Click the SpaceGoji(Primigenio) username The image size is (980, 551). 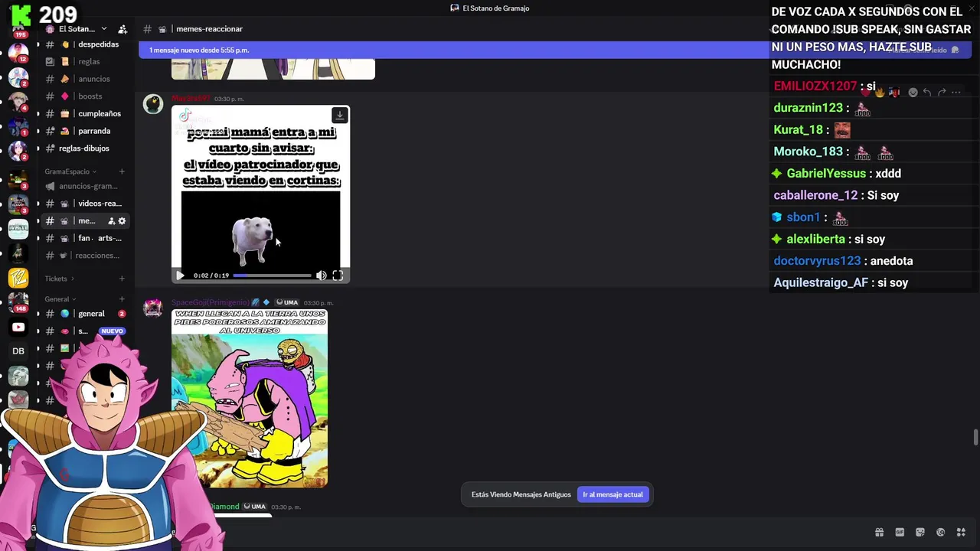click(x=210, y=302)
